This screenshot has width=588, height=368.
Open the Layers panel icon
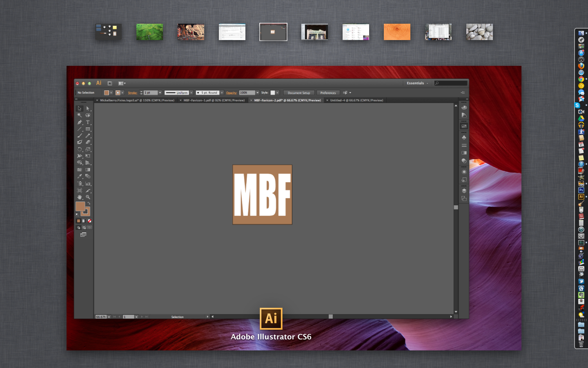click(464, 191)
